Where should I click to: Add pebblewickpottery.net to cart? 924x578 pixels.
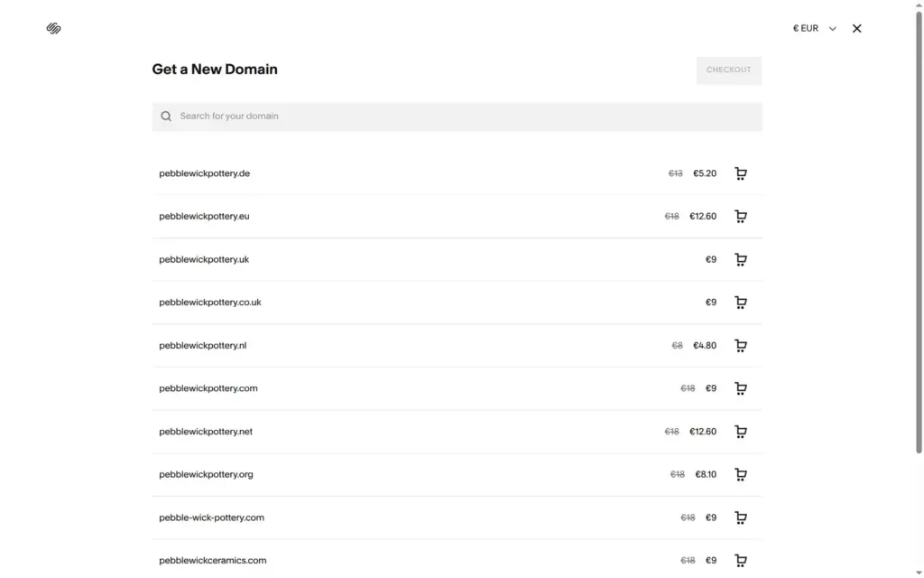(x=741, y=432)
